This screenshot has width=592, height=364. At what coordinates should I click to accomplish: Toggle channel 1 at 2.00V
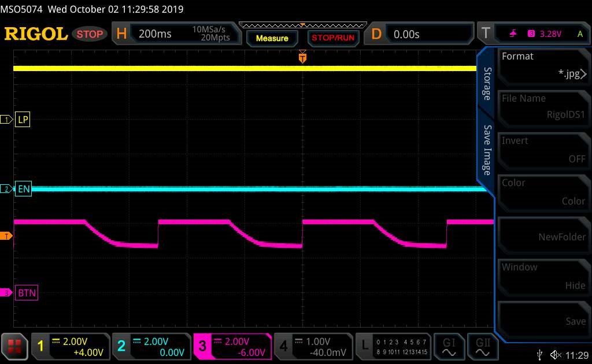(70, 346)
